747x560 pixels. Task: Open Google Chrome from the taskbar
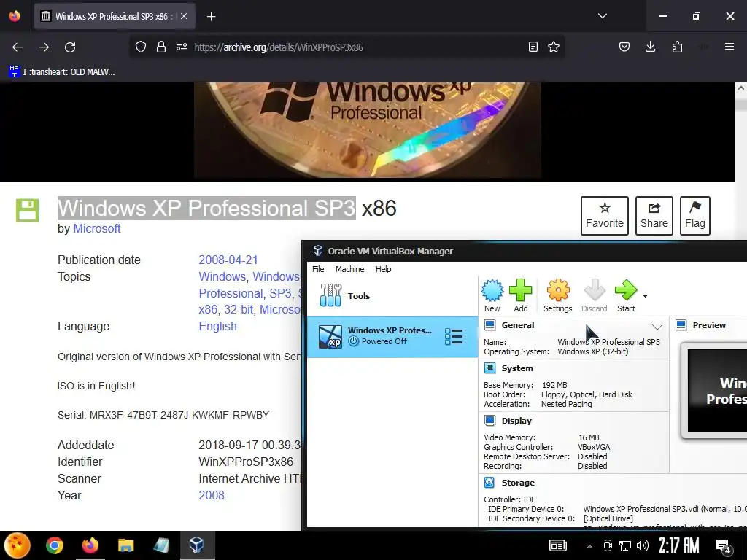coord(54,545)
